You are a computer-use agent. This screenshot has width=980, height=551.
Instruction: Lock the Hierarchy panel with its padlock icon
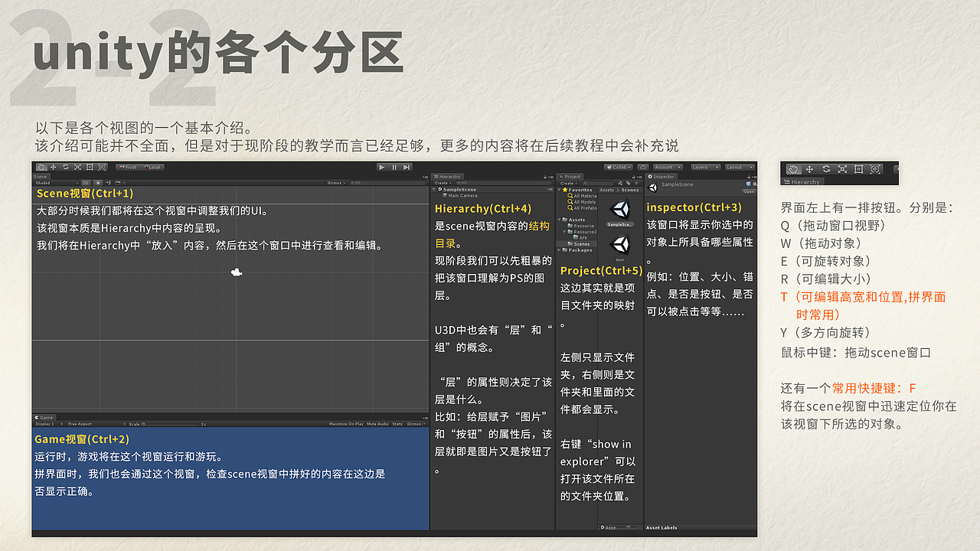pos(545,177)
